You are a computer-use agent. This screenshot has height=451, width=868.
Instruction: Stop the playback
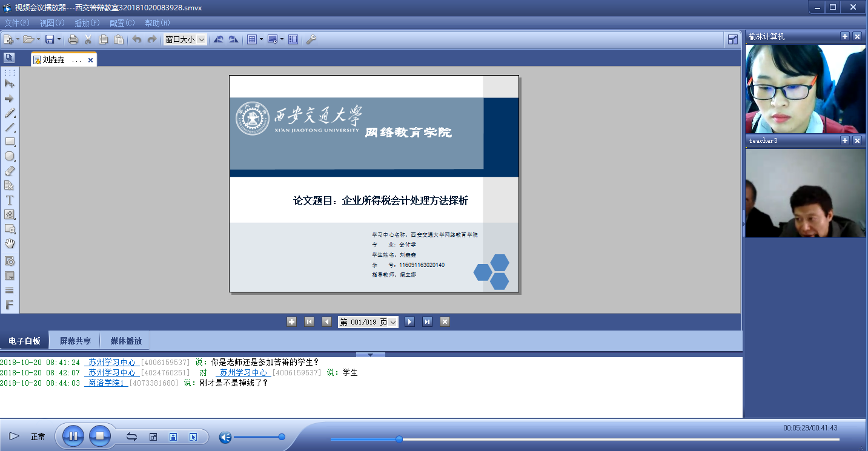[x=100, y=436]
